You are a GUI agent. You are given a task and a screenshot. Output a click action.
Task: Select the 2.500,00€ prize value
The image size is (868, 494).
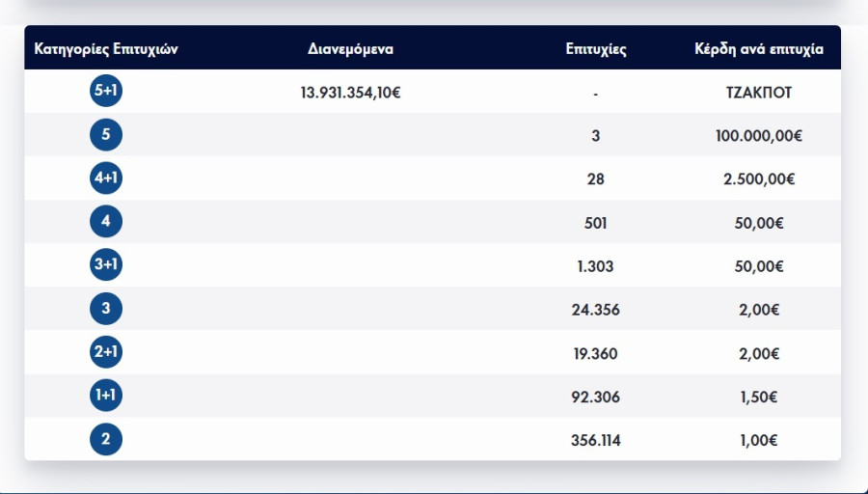(x=759, y=180)
